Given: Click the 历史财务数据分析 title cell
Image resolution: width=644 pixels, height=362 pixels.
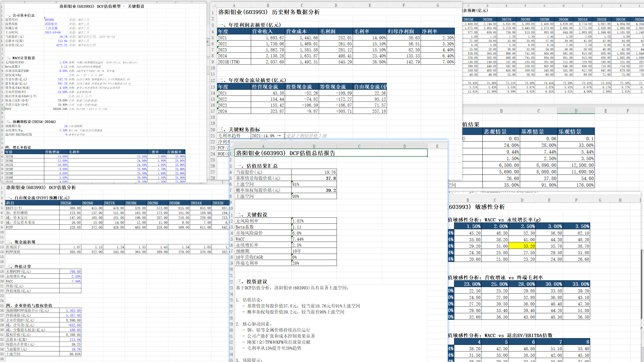Looking at the screenshot, I should tap(269, 12).
